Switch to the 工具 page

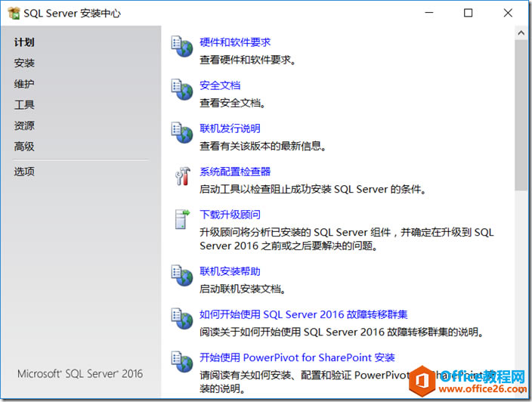(24, 105)
